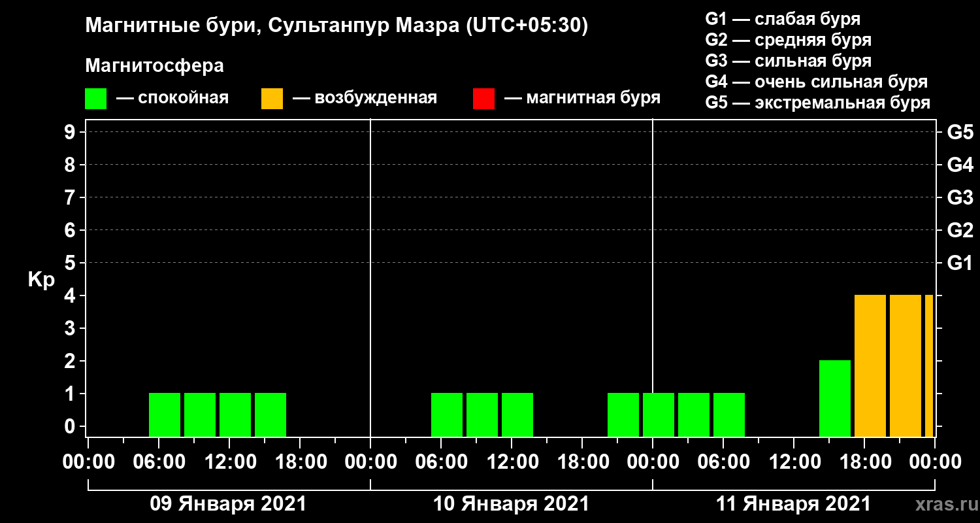This screenshot has height=523, width=980.
Task: Click the '12:00' tick label for 10 January
Action: (x=512, y=462)
